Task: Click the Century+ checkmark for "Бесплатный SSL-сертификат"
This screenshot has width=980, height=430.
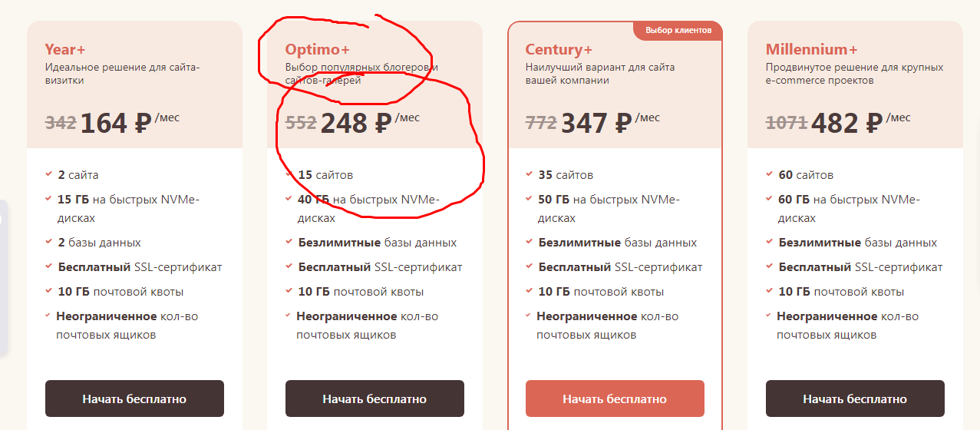Action: (x=530, y=266)
